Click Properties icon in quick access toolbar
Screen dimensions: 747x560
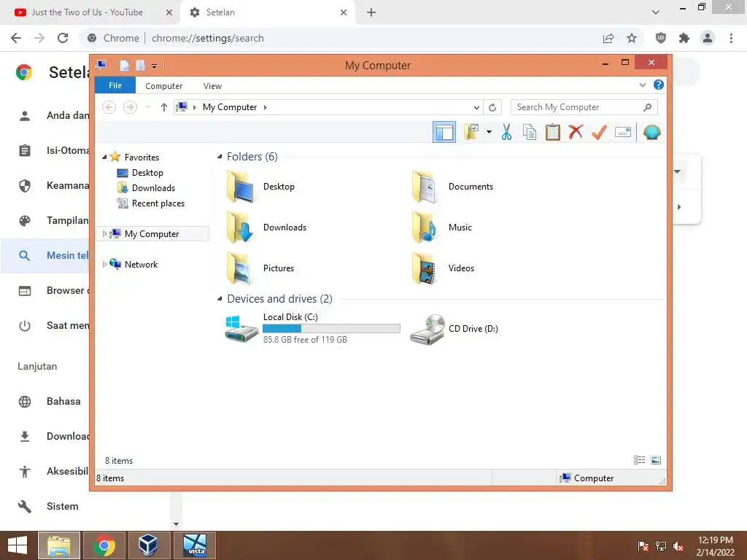(124, 65)
